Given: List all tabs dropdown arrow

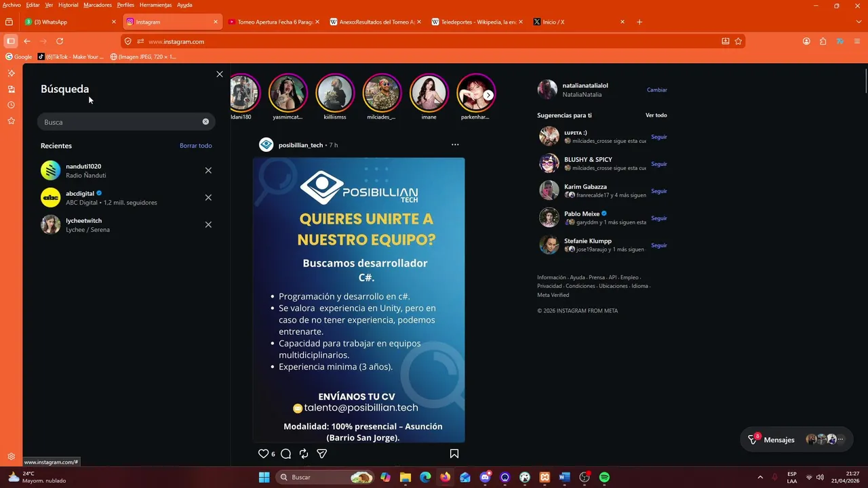Looking at the screenshot, I should [859, 22].
